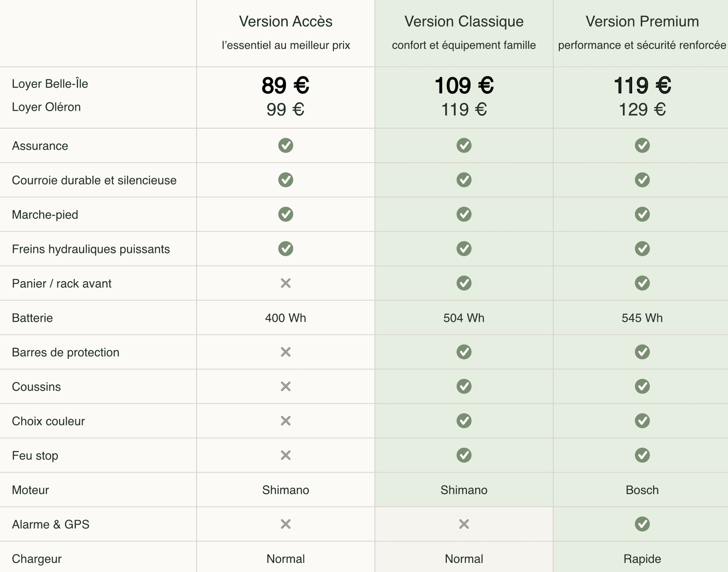Click the Bosch motor value
This screenshot has height=572, width=728.
click(x=642, y=490)
